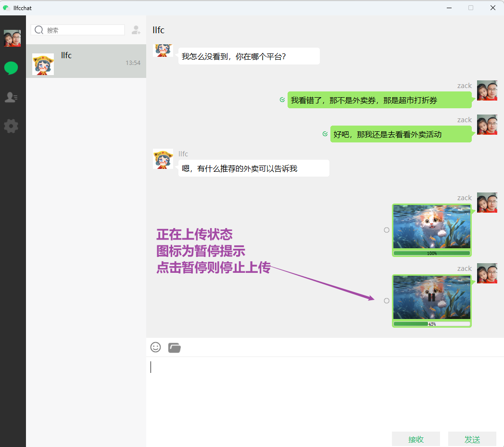Click status circle beside 45% uploading image
This screenshot has height=447, width=504.
386,301
